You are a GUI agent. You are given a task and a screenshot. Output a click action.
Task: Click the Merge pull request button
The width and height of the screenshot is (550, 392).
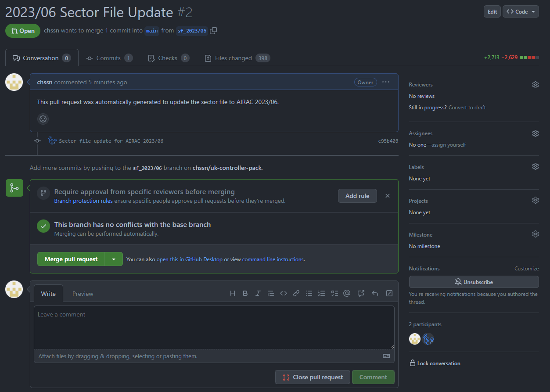(x=71, y=259)
